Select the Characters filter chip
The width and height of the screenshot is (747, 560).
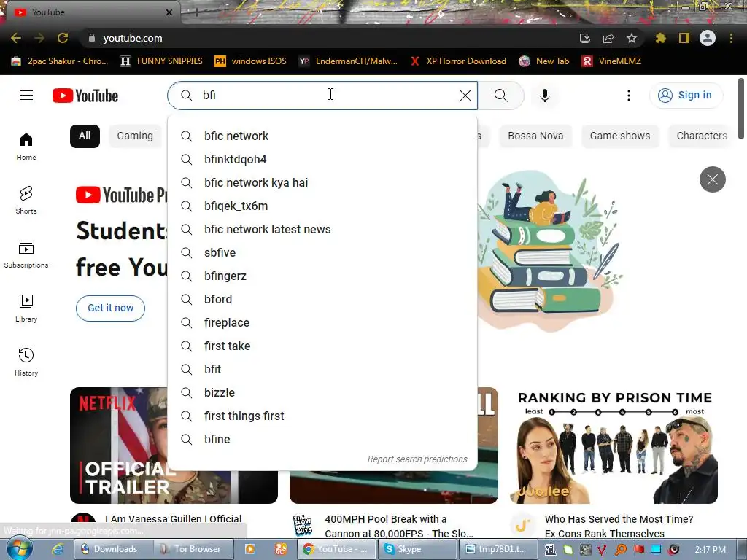(x=702, y=136)
